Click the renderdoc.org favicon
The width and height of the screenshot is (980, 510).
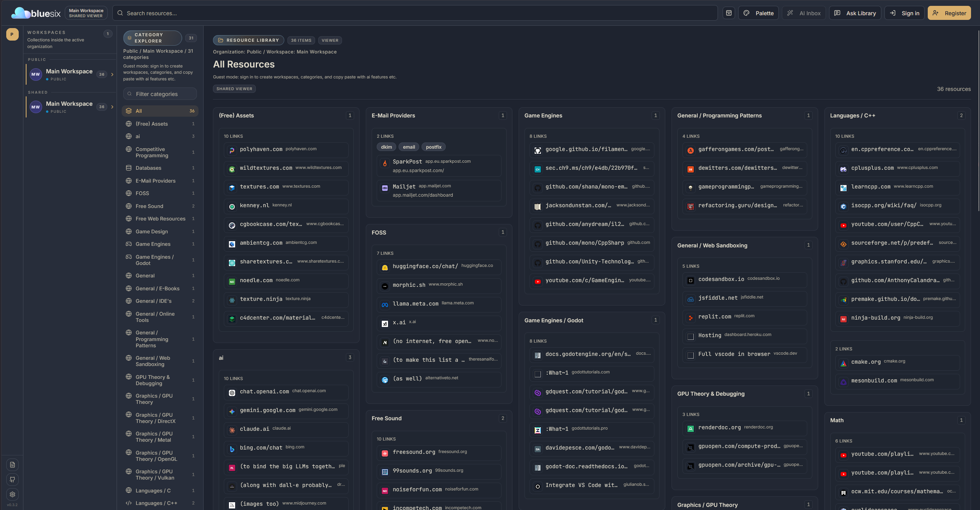[x=691, y=429]
